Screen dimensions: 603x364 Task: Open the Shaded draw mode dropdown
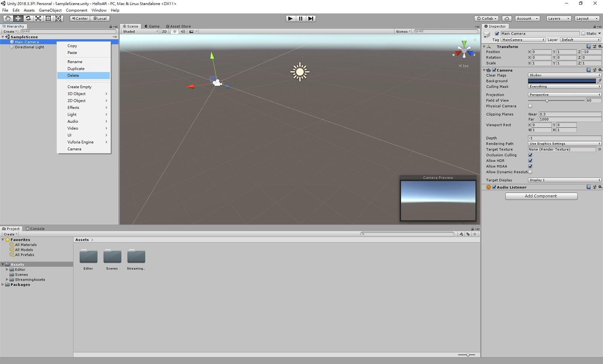141,32
